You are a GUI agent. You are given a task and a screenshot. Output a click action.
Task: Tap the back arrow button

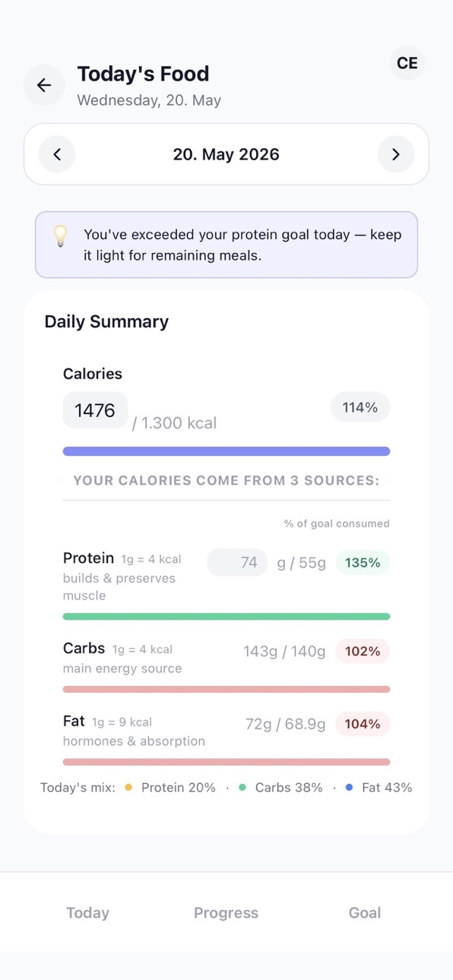44,85
